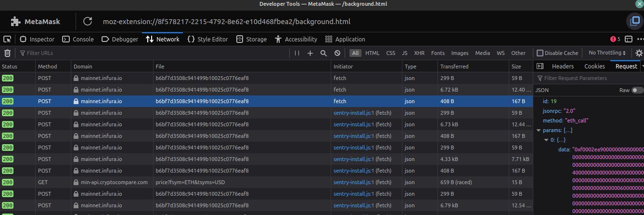Switch to the Accessibility panel
The image size is (644, 215).
(x=296, y=39)
